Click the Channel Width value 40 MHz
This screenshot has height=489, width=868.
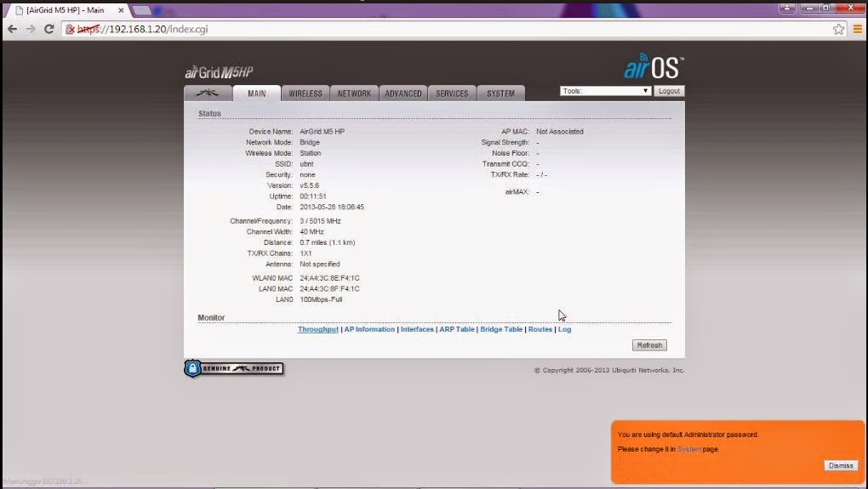(x=311, y=232)
